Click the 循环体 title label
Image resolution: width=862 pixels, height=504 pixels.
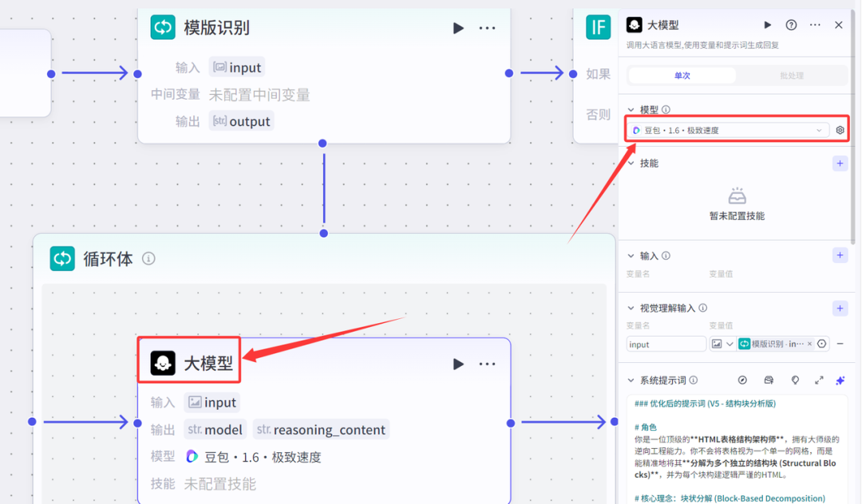(x=109, y=258)
